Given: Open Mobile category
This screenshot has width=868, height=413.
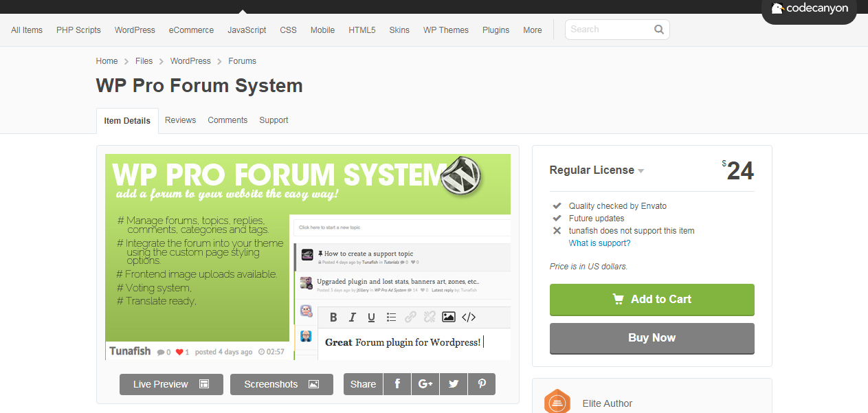Looking at the screenshot, I should tap(322, 30).
